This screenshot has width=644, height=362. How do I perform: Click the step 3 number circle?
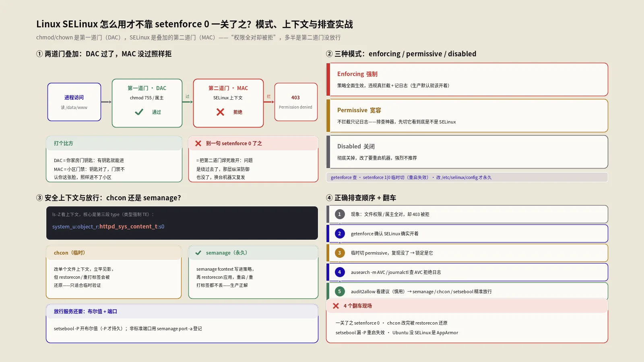(x=339, y=253)
